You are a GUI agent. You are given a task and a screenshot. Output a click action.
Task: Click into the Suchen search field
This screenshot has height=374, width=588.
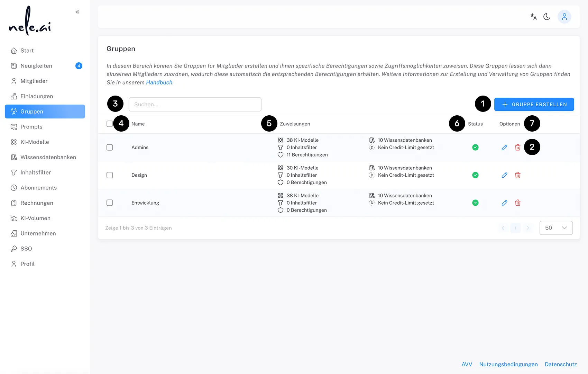(195, 104)
